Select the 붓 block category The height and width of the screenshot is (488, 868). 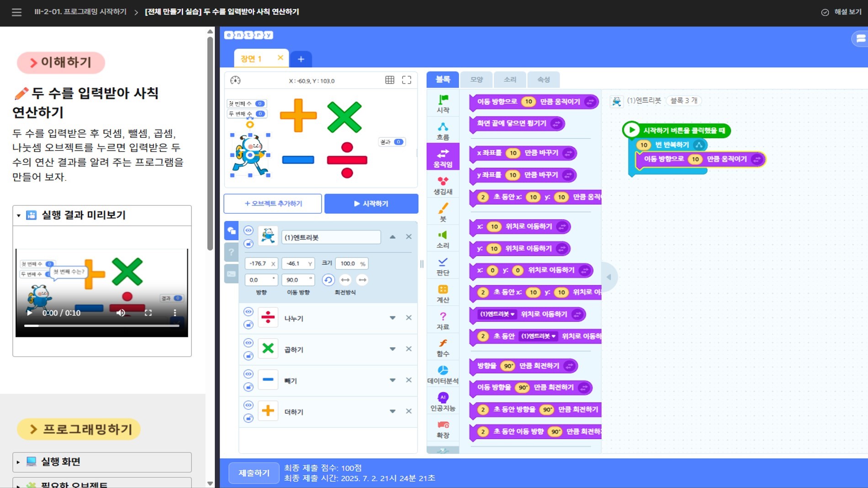(443, 212)
